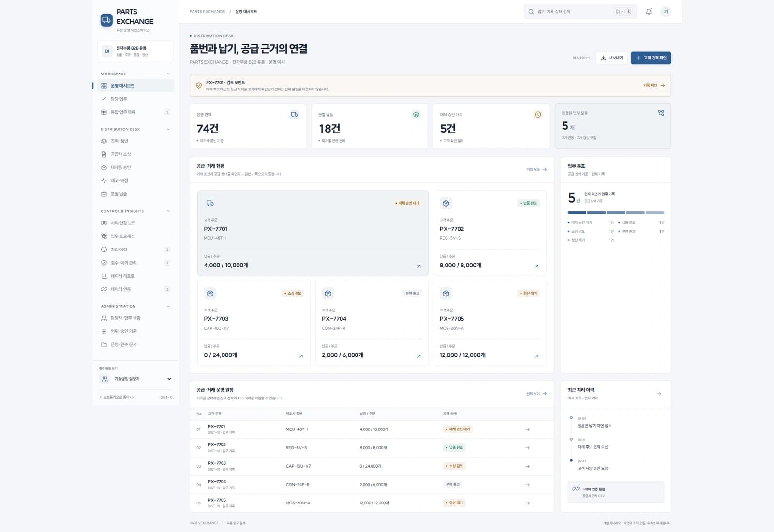Collapse the WORKSPACE sidebar section
The height and width of the screenshot is (532, 774).
pos(168,74)
